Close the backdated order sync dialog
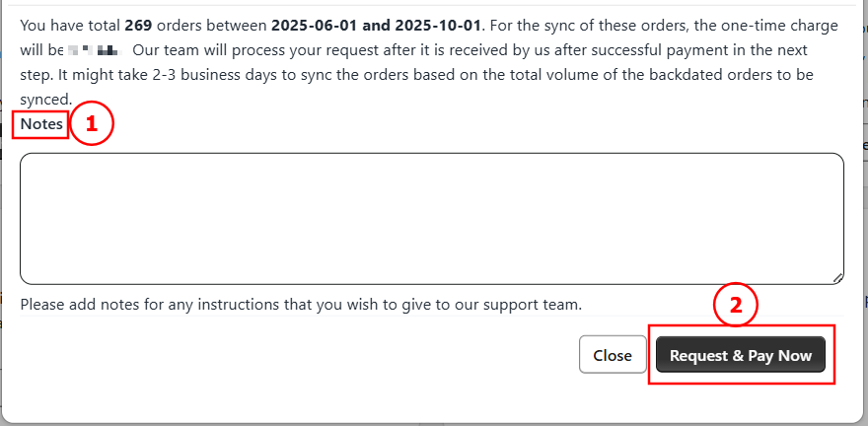This screenshot has width=868, height=426. 613,355
